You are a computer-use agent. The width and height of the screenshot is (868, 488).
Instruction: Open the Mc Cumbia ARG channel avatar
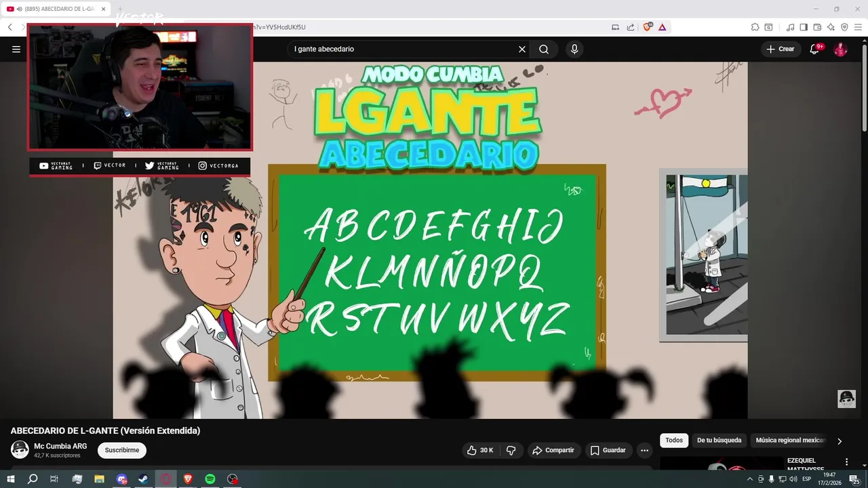click(x=20, y=449)
